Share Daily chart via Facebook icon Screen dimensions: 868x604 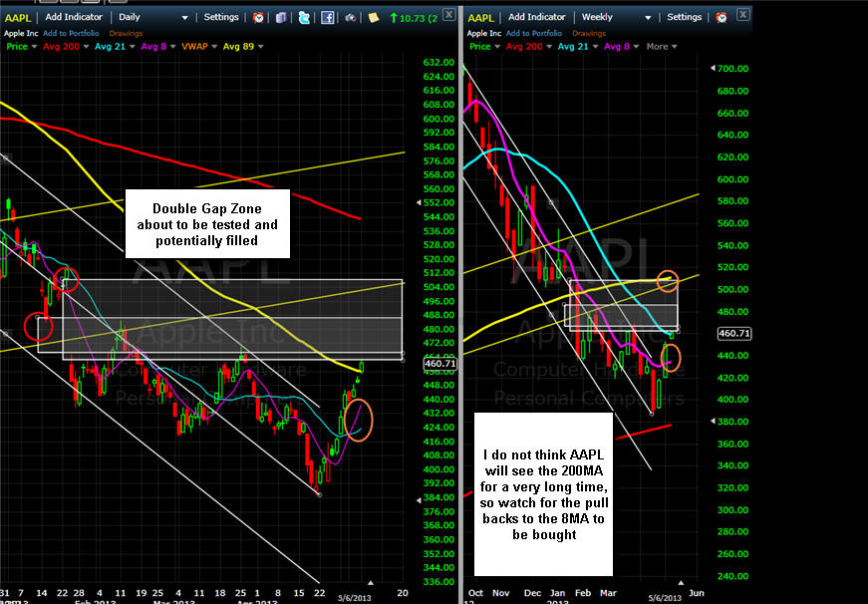click(x=327, y=18)
